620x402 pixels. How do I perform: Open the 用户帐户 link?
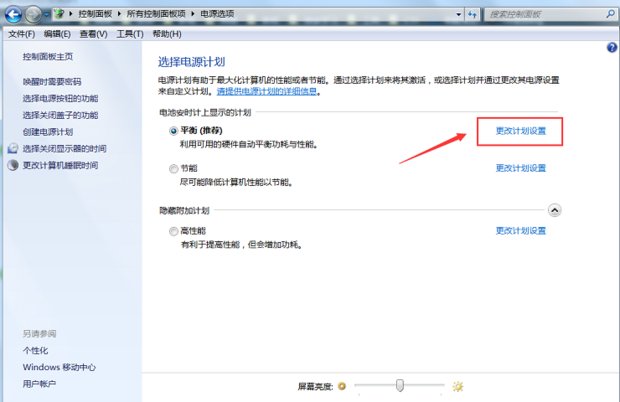39,384
